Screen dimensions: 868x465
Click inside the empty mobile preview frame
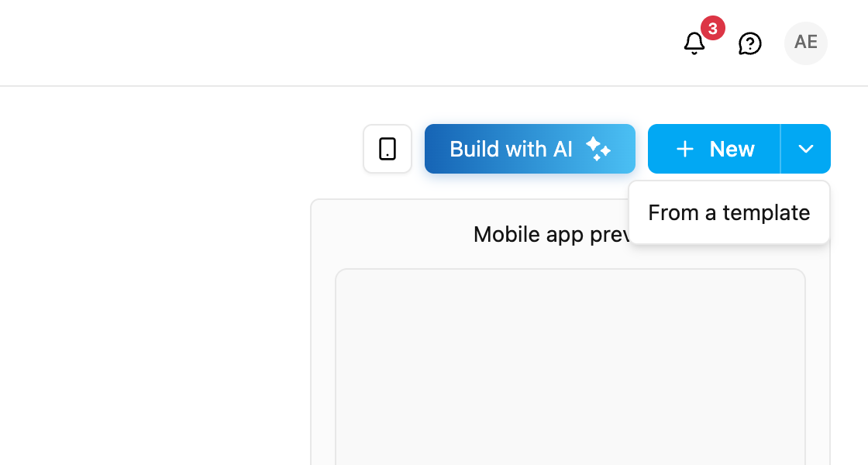click(570, 367)
